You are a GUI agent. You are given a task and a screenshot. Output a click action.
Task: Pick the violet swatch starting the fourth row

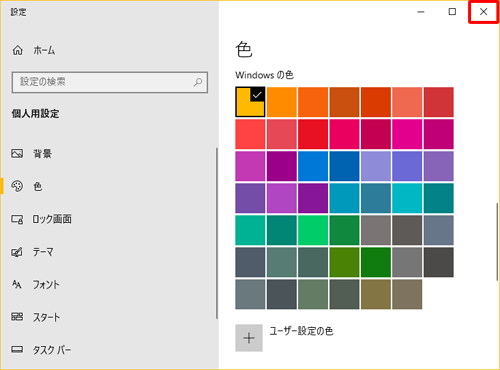pos(250,198)
